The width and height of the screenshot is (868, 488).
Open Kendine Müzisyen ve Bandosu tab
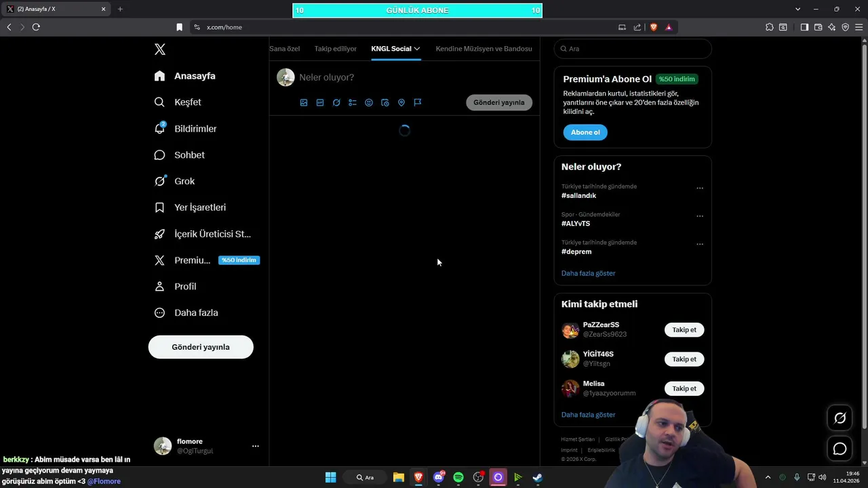point(484,49)
